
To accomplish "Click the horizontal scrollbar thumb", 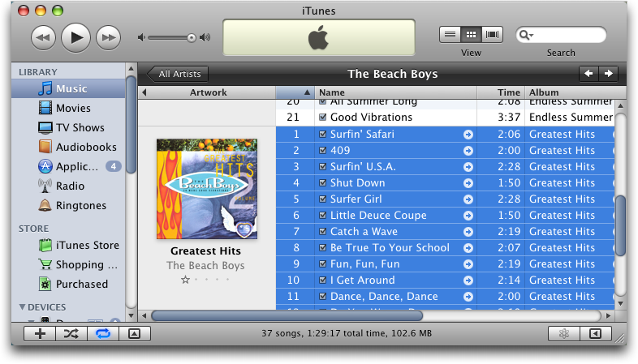I will pos(287,315).
